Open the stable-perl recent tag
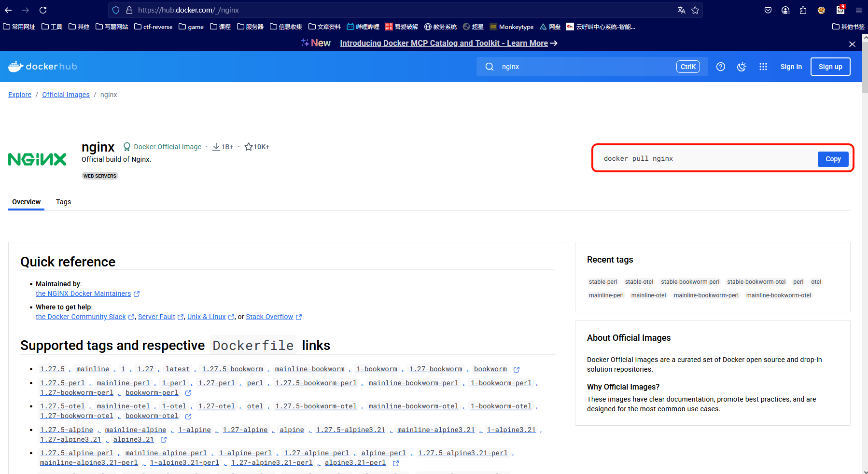The image size is (868, 474). click(603, 282)
